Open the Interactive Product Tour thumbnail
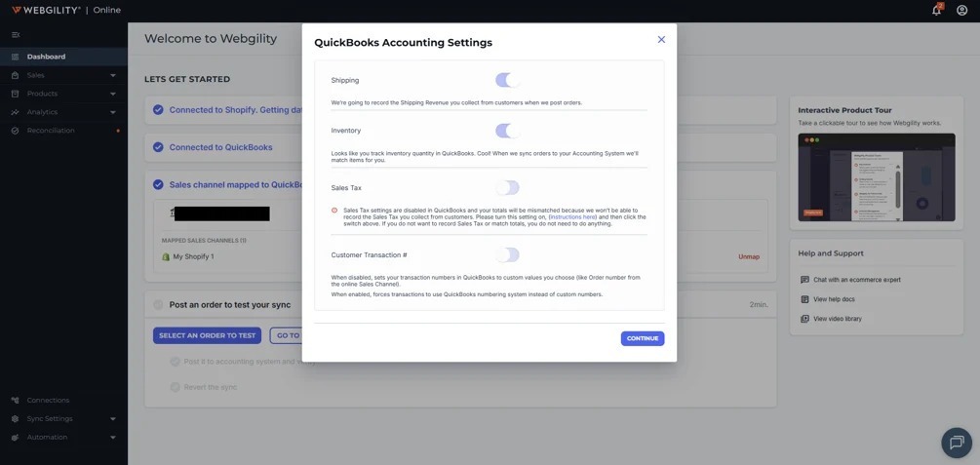Screen dimensions: 980x465 point(877,177)
